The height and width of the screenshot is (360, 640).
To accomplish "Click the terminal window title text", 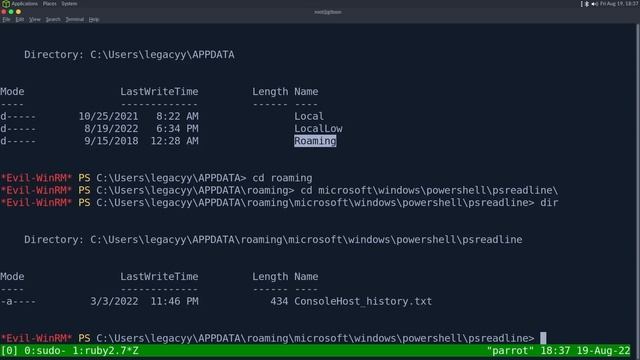I will coord(328,12).
